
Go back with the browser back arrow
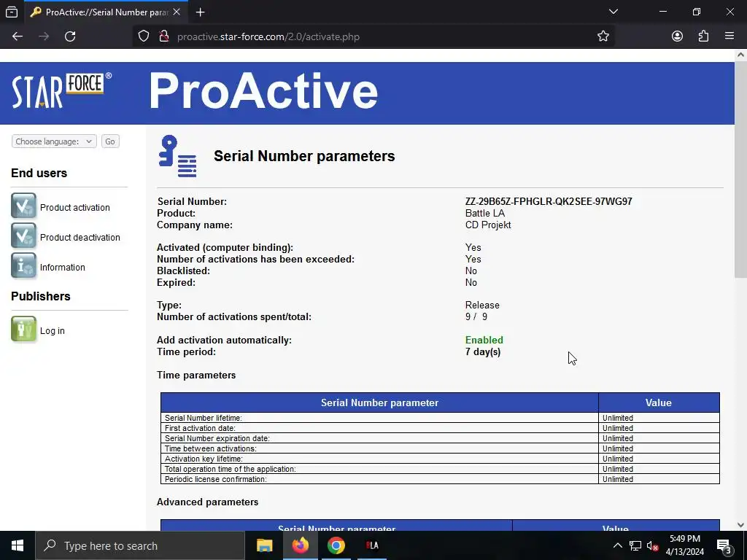(18, 36)
